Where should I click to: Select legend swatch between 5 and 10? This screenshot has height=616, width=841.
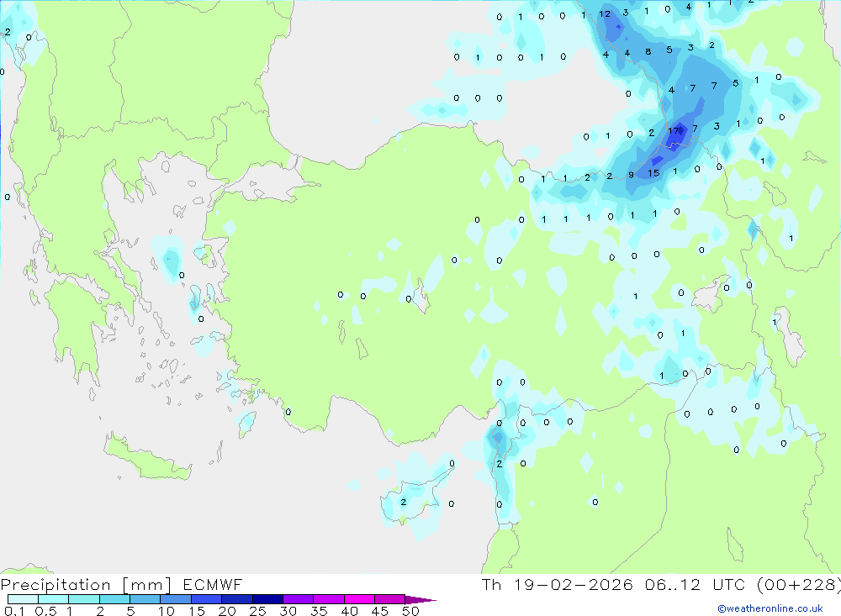point(145,599)
